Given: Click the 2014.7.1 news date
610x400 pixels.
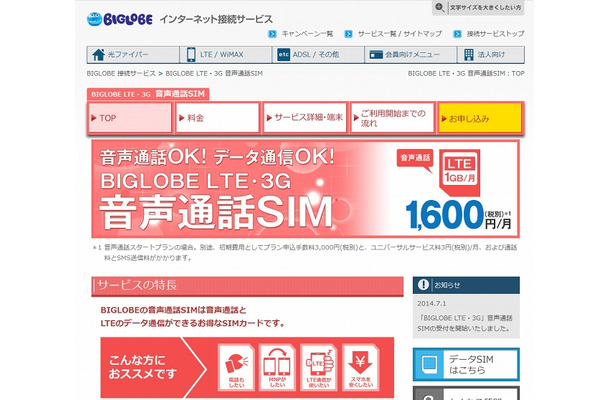Looking at the screenshot, I should click(x=432, y=304).
